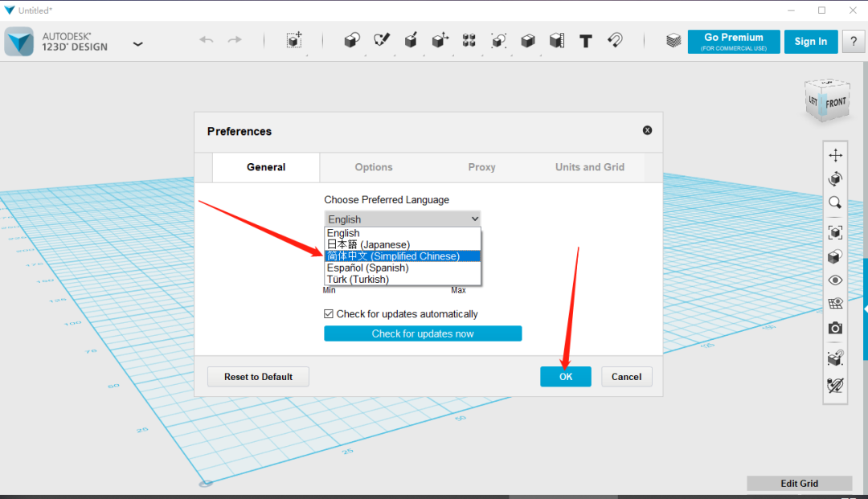Toggle visibility with the eye icon

[x=835, y=280]
